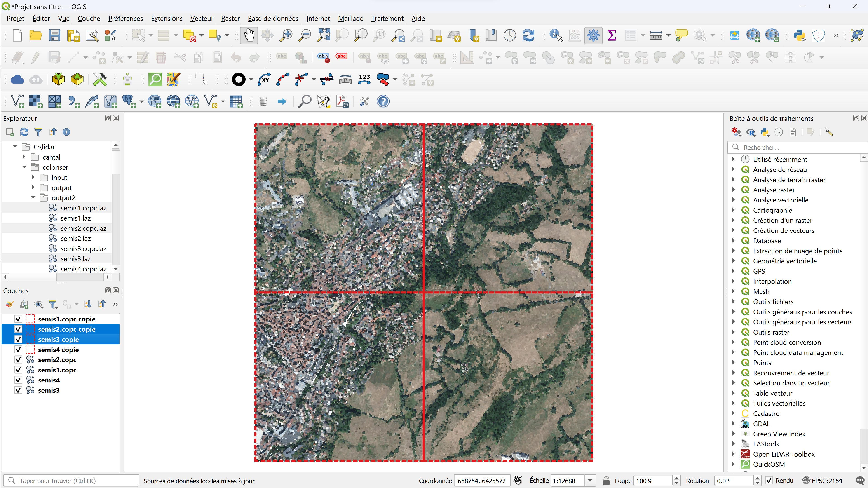Toggle visibility of semis1.copc point cloud layer
Image resolution: width=868 pixels, height=488 pixels.
click(x=19, y=370)
